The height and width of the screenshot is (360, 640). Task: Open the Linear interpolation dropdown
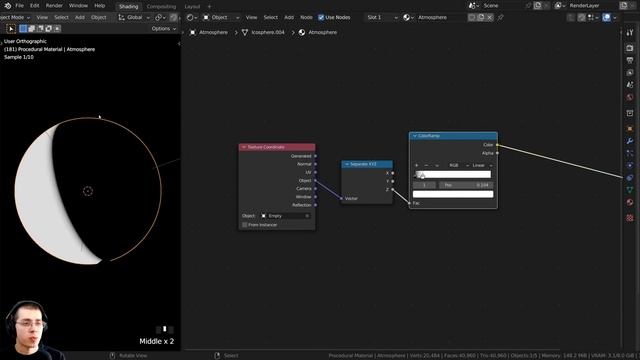click(482, 166)
